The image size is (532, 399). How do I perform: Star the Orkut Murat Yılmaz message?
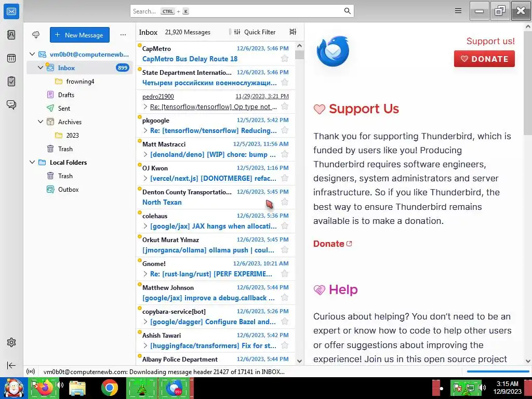click(285, 250)
